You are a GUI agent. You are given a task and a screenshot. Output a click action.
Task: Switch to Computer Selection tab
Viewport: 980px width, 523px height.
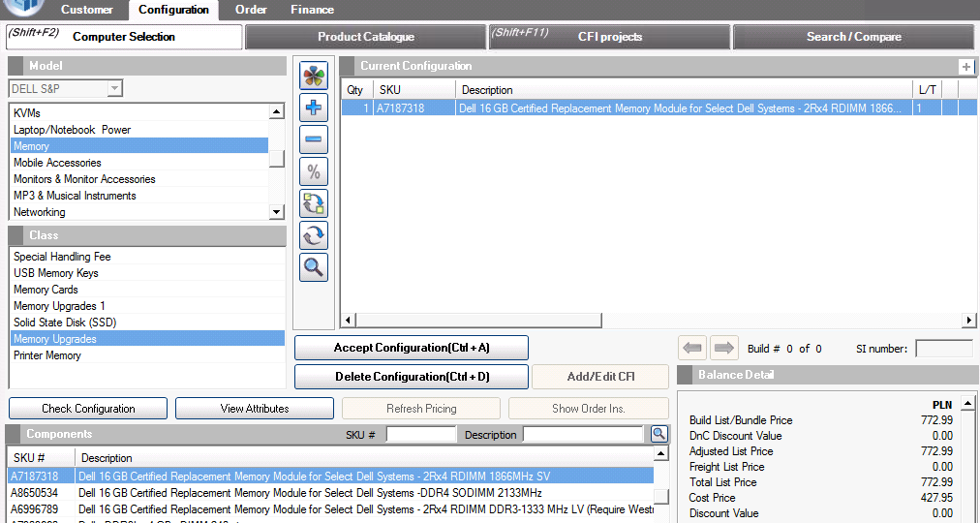point(124,37)
